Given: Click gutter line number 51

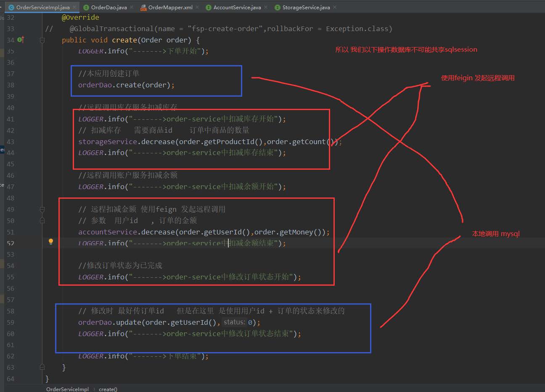Looking at the screenshot, I should click(10, 232).
